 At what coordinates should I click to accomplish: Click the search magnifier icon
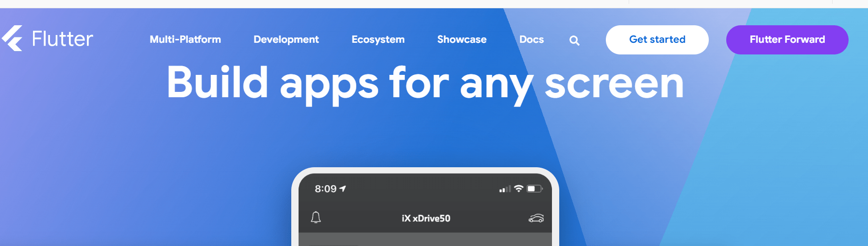pos(574,40)
